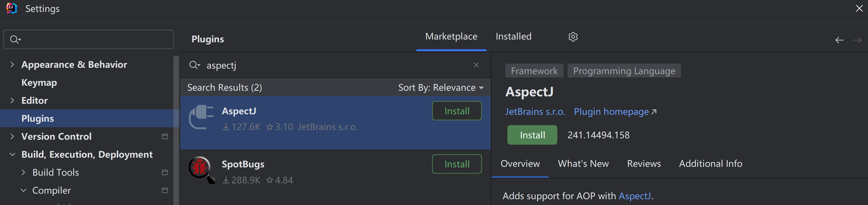Open plugin search options magnifier icon
Image resolution: width=868 pixels, height=205 pixels.
point(194,65)
